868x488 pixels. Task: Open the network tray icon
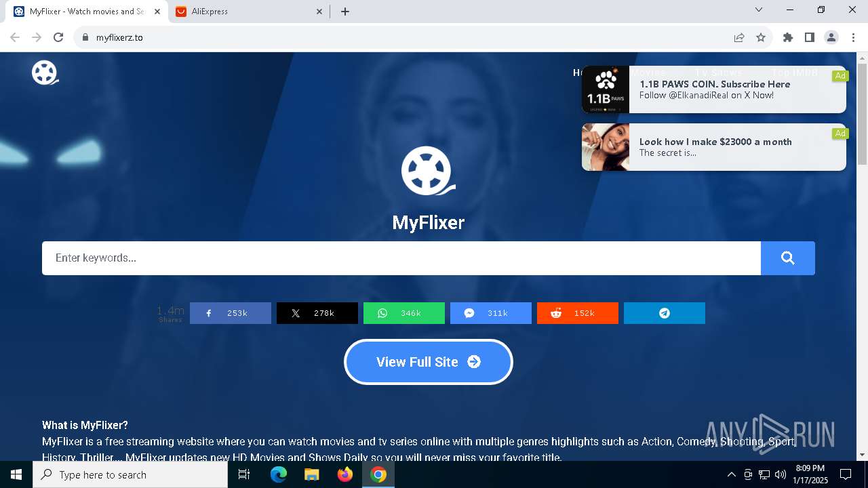click(x=764, y=474)
